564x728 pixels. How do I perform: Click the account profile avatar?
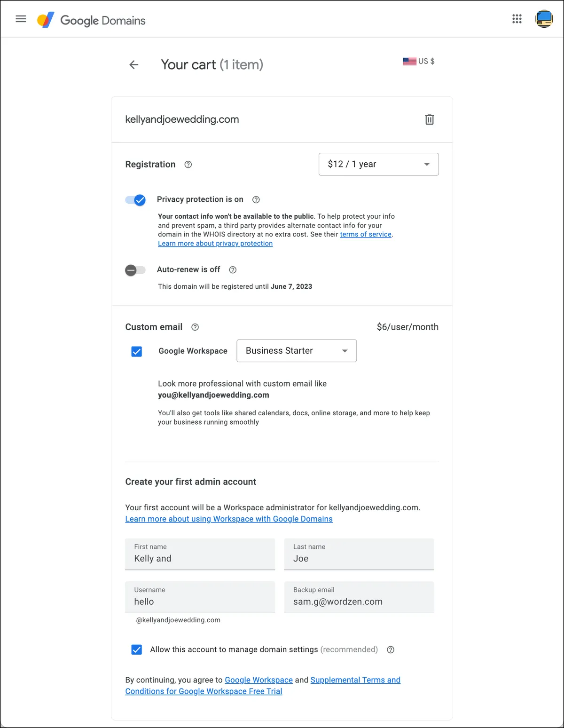(x=544, y=19)
